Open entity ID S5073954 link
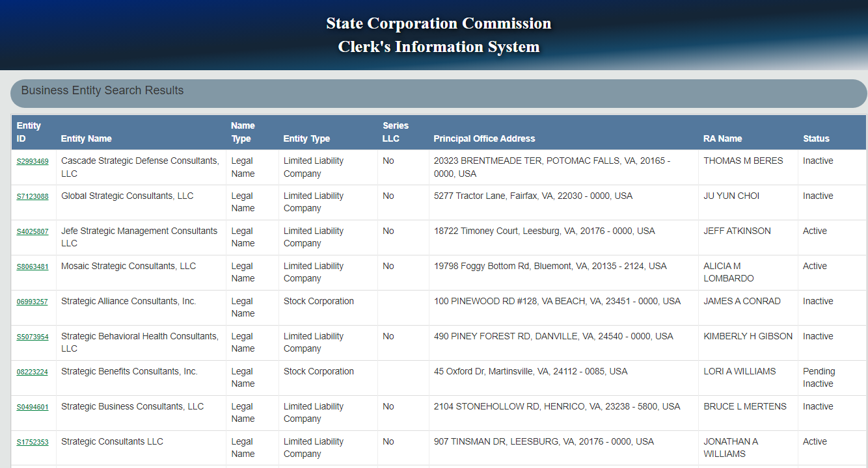Viewport: 868px width, 468px height. click(33, 337)
